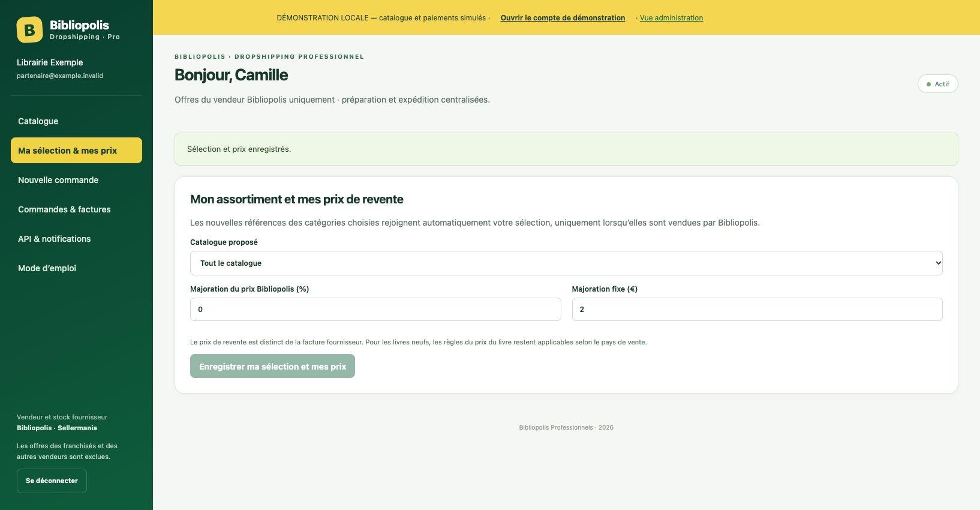Select Ma sélection & mes prix menu item
980x510 pixels.
click(76, 151)
